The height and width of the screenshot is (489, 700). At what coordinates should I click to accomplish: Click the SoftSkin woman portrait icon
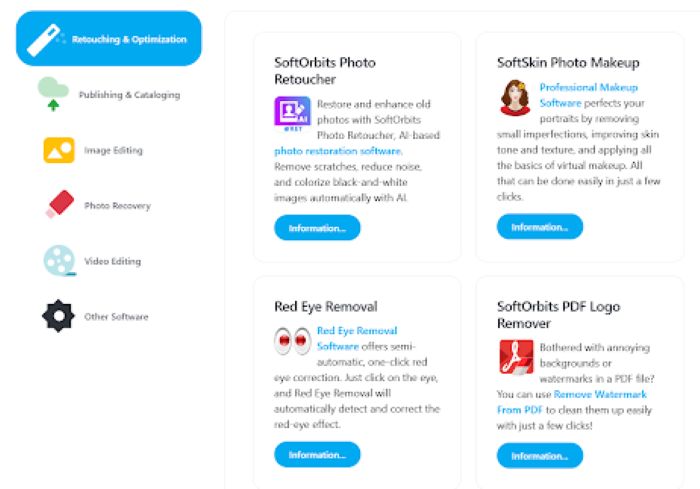515,97
